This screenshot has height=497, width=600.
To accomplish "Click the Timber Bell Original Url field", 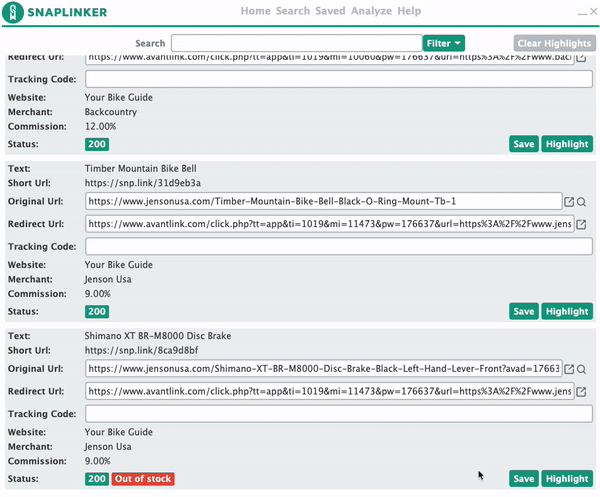I will coord(323,201).
